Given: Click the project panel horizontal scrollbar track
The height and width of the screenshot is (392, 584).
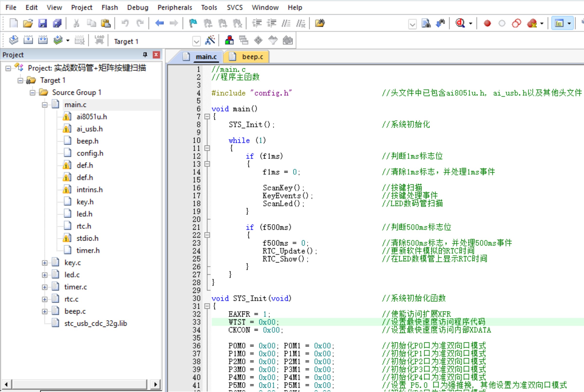Looking at the screenshot, I should click(80, 384).
